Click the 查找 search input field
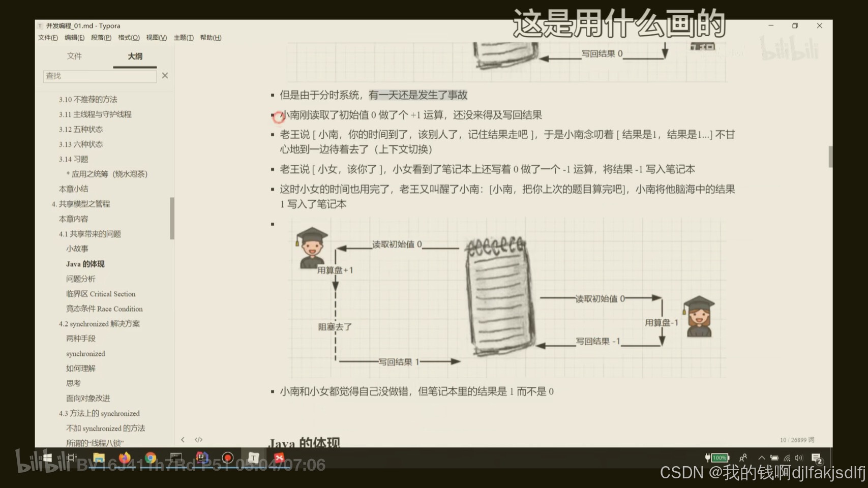Screen dimensions: 868x488 99,76
